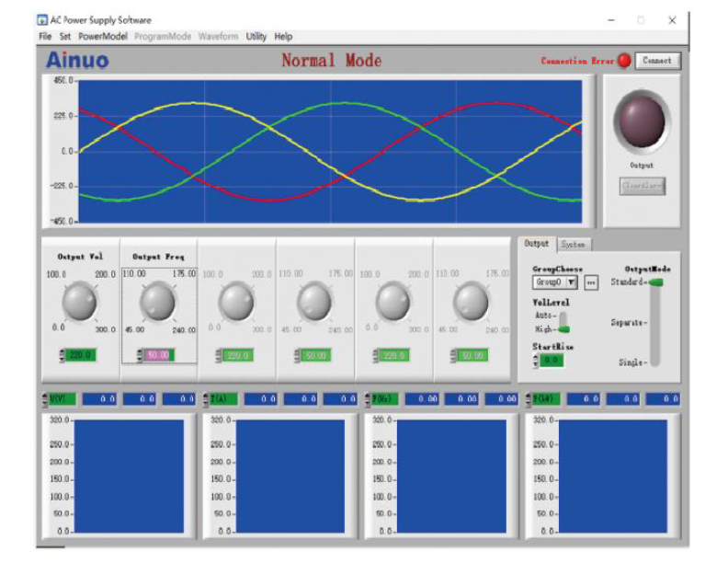The width and height of the screenshot is (728, 563).
Task: Click the Connect button
Action: pyautogui.click(x=657, y=61)
